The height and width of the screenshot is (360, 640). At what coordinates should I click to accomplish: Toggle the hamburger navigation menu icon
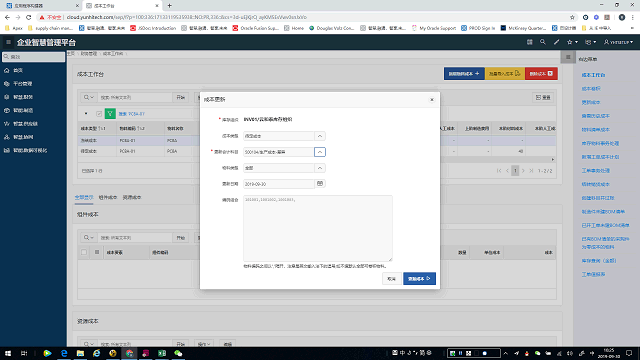click(x=8, y=42)
